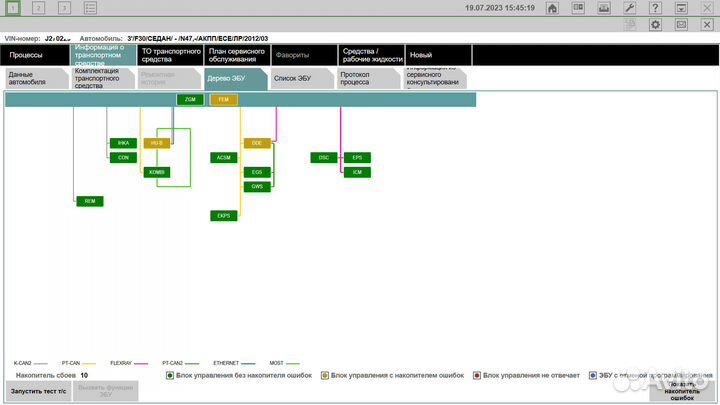The height and width of the screenshot is (405, 720).
Task: Click the gear icon in second toolbar row
Action: (x=656, y=24)
